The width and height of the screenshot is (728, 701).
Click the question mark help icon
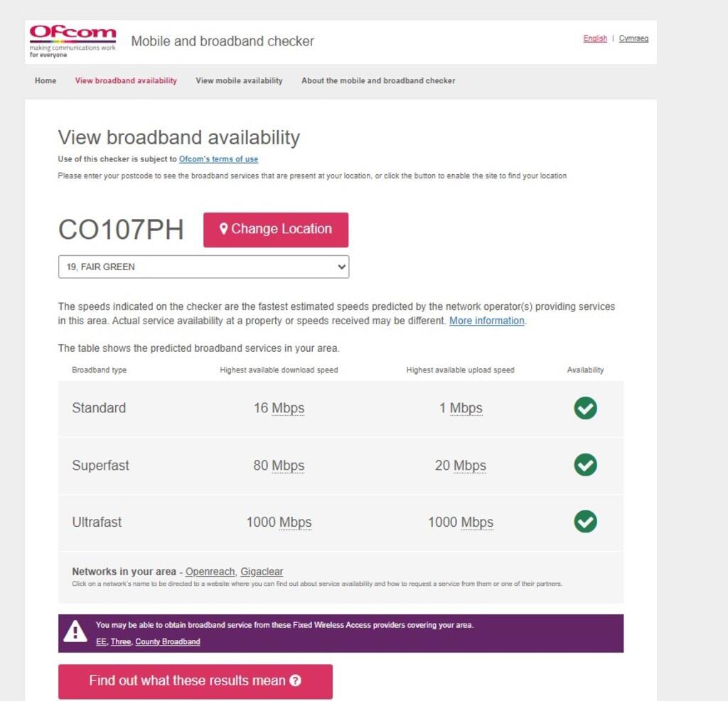pyautogui.click(x=296, y=680)
